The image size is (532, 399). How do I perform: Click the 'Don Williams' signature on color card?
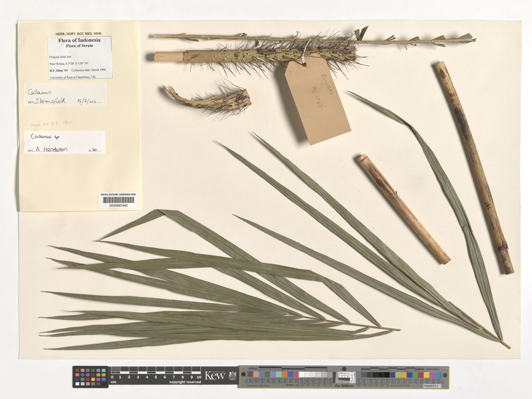click(x=345, y=386)
